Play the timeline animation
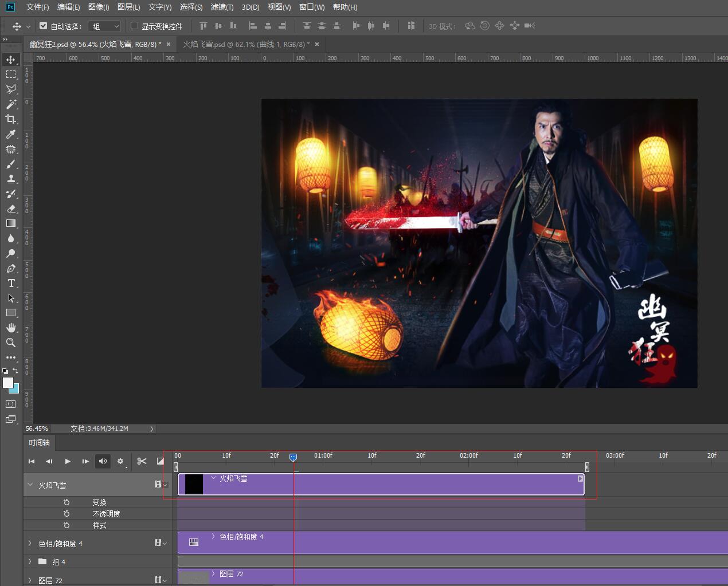The height and width of the screenshot is (586, 728). tap(68, 461)
